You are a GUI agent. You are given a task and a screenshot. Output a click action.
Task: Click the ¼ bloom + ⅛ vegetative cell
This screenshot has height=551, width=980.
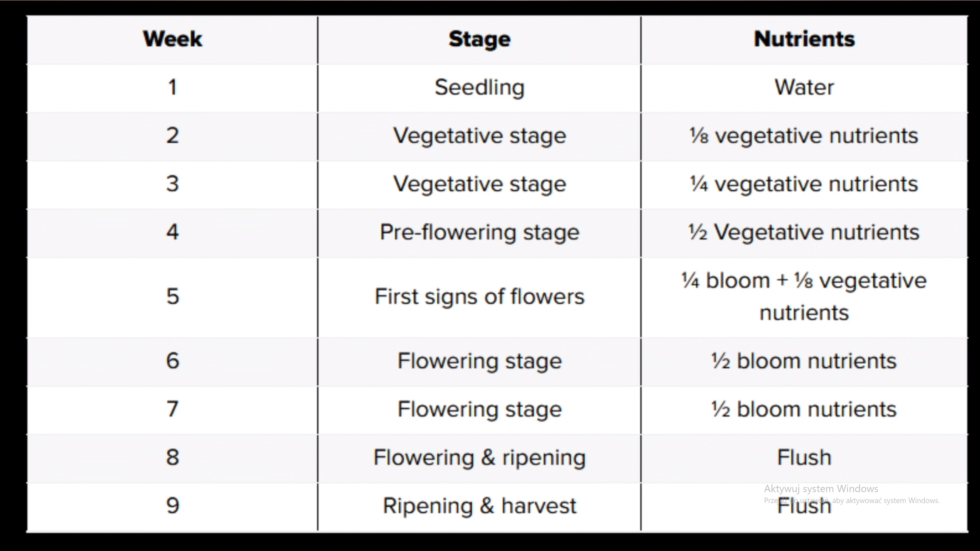[804, 297]
